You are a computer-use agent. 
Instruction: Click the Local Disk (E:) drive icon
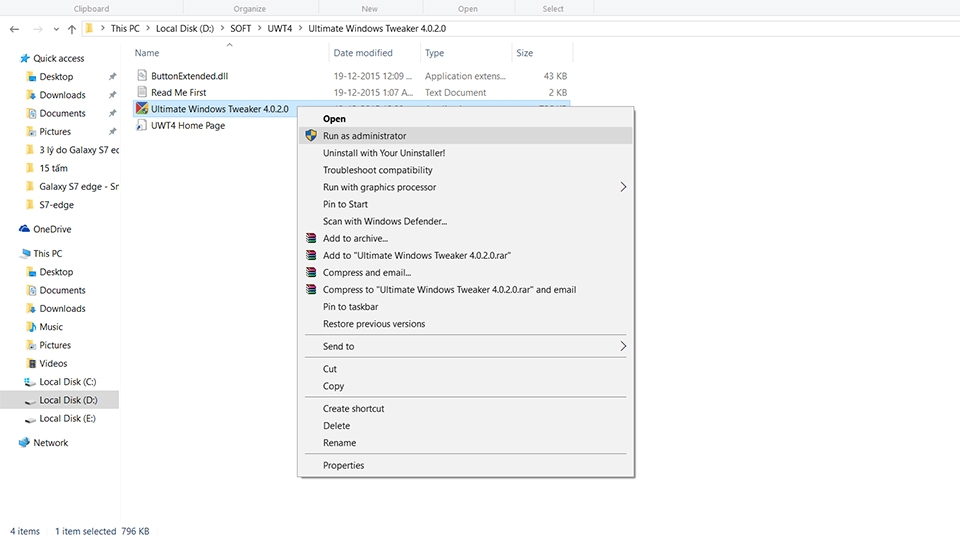click(29, 419)
